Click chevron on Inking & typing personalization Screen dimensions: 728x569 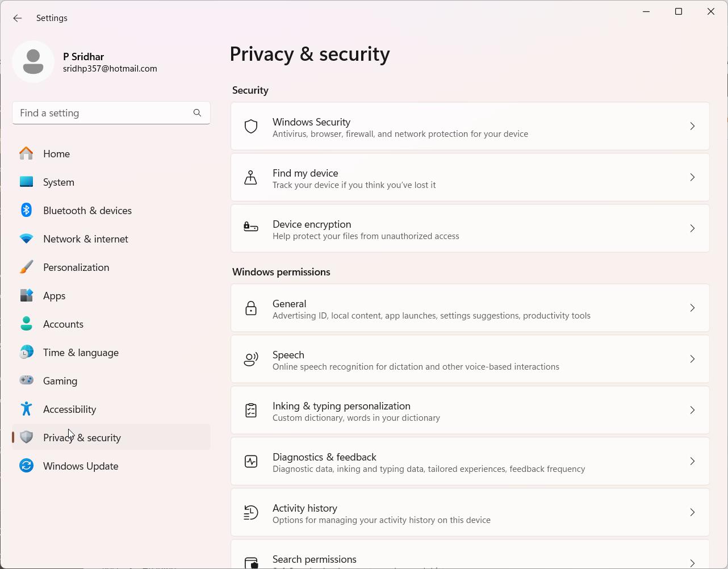[x=692, y=410]
